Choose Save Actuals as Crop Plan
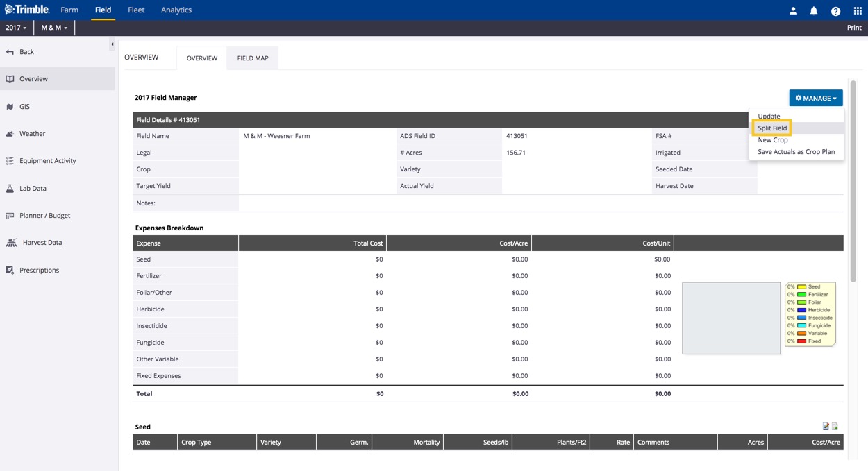 coord(796,152)
